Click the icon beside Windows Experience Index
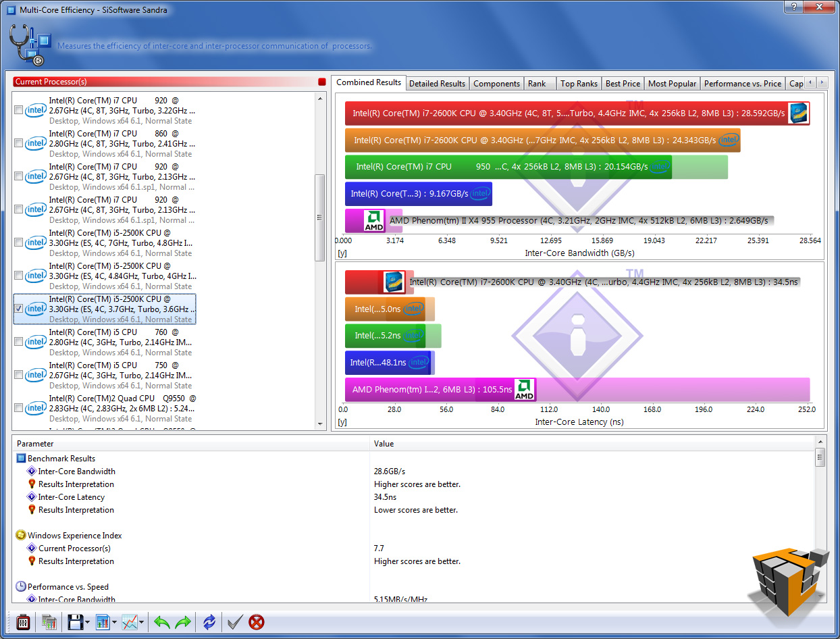 pyautogui.click(x=21, y=535)
